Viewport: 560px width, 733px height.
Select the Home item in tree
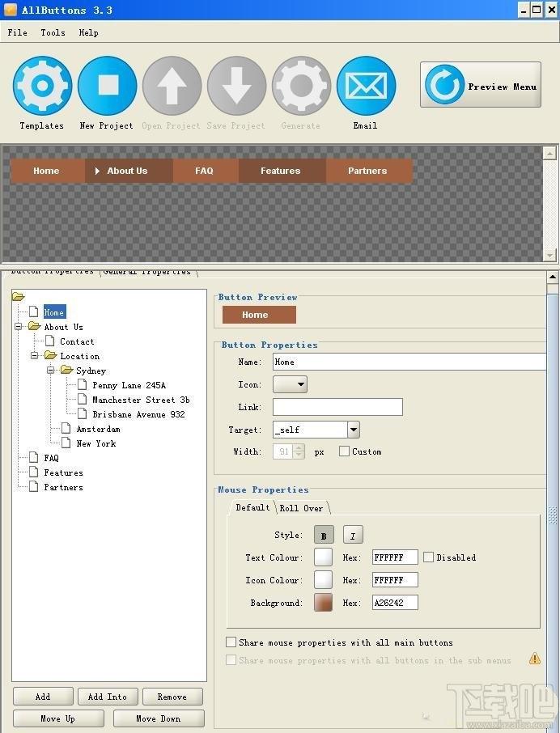point(54,312)
